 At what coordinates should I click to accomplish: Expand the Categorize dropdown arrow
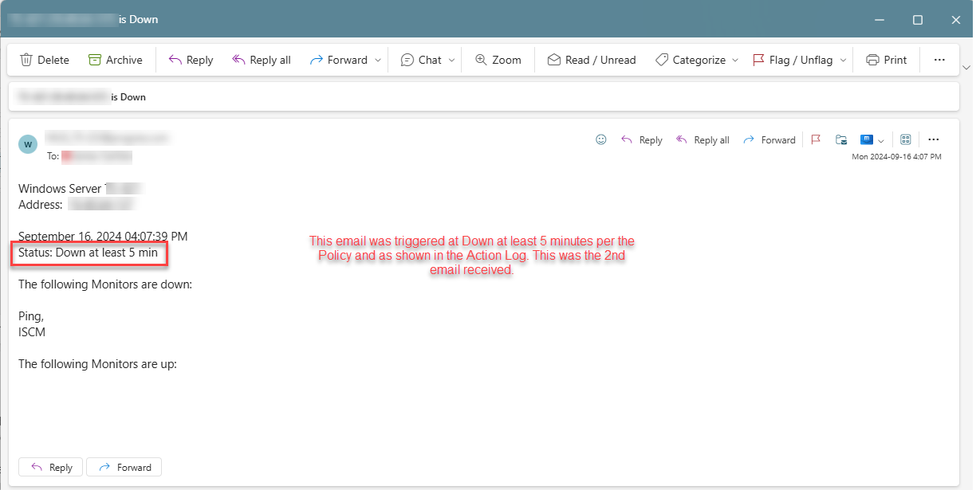coord(735,60)
